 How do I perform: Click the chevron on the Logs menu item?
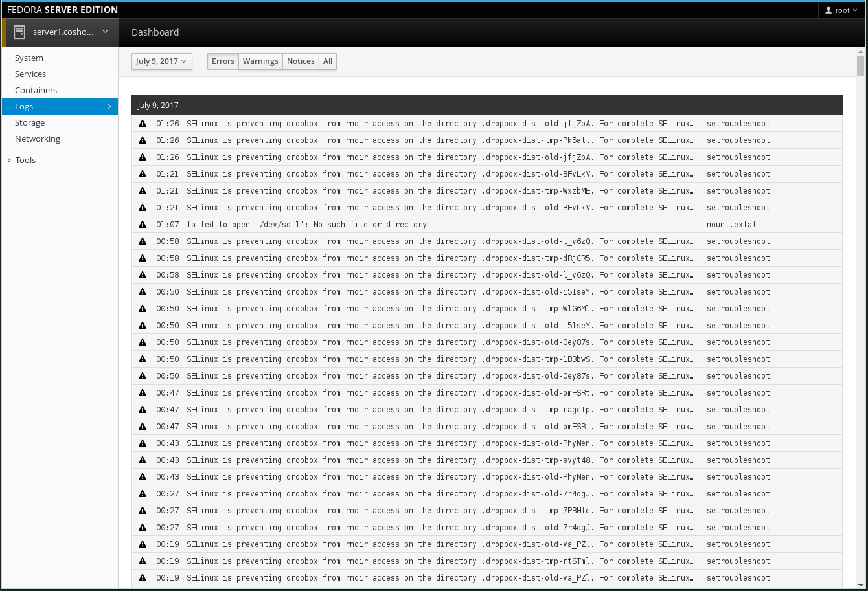pyautogui.click(x=109, y=106)
